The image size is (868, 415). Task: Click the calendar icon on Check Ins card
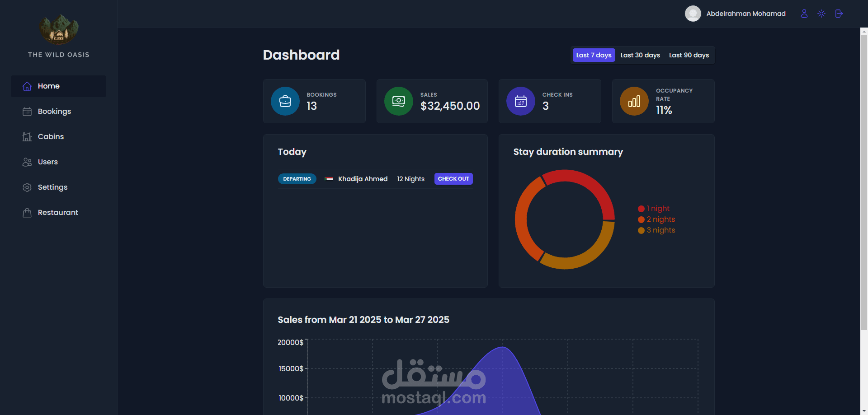pyautogui.click(x=521, y=101)
